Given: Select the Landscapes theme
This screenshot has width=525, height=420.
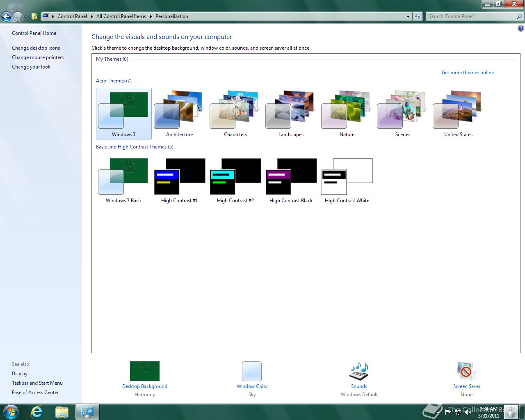Looking at the screenshot, I should (x=291, y=114).
